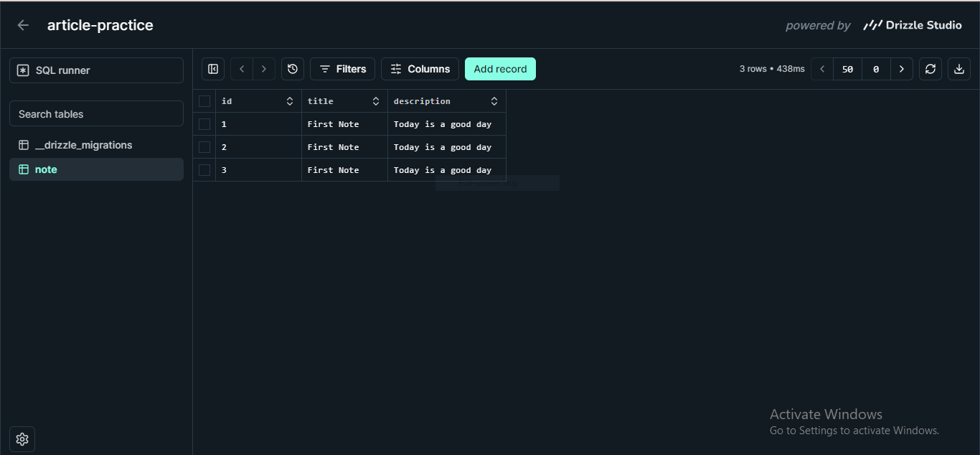Download the table data export
The image size is (980, 455).
coord(958,68)
